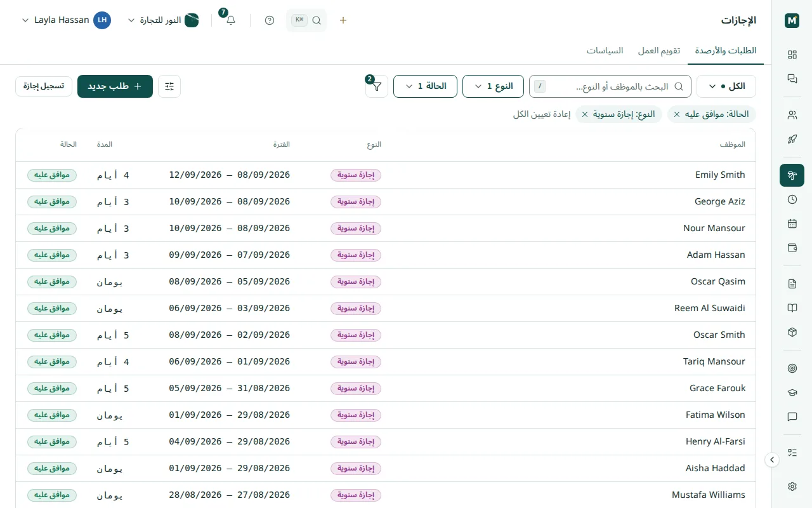Open the chat conversations icon in sidebar
The width and height of the screenshot is (812, 508).
(x=792, y=79)
